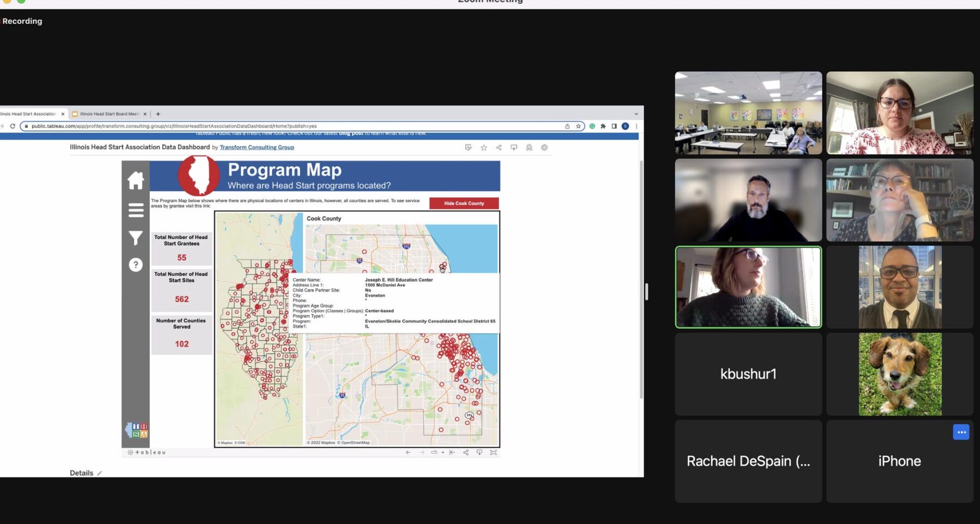Click the settings gear beside dashboard title
This screenshot has height=524, width=980.
click(544, 148)
